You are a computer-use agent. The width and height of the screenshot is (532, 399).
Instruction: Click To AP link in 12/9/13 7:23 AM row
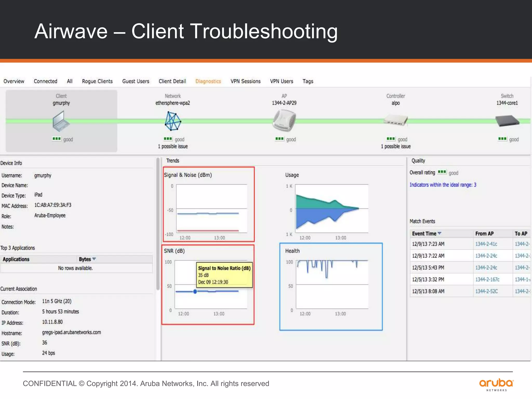point(522,244)
